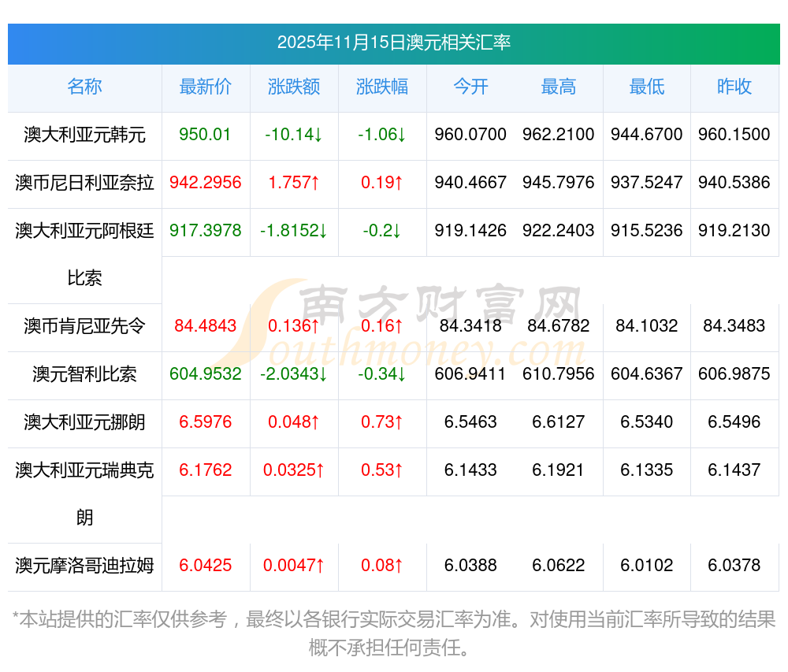
Task: Click the row name 澳大利亚元阿根廷比索
Action: pos(84,254)
